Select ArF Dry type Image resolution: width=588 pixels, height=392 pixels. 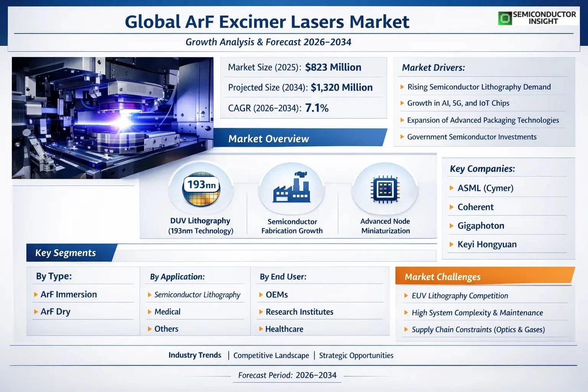tap(56, 312)
